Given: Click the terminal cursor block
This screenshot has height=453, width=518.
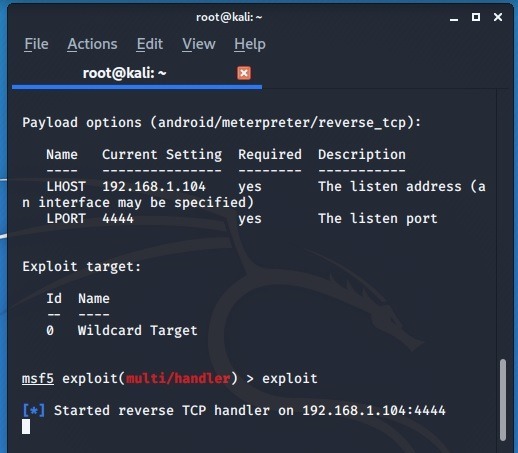Looking at the screenshot, I should point(26,427).
